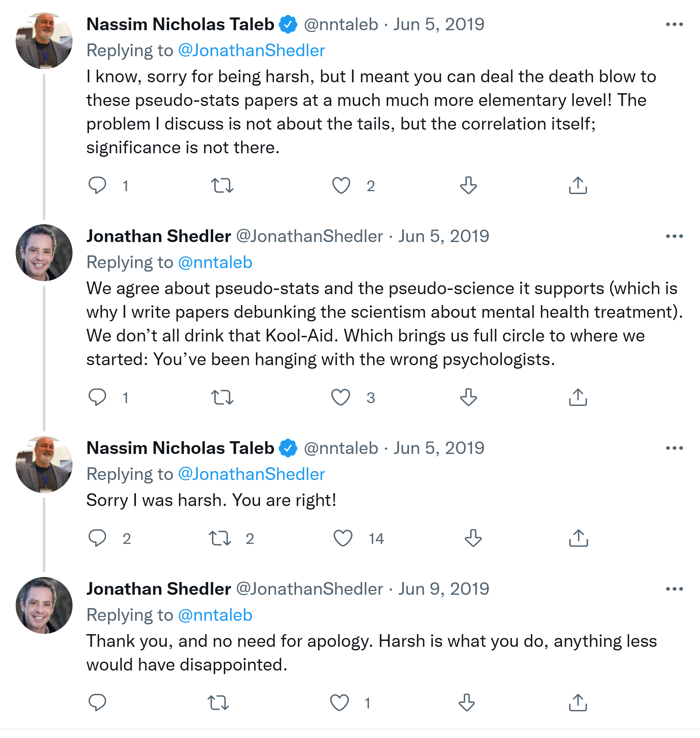Open more options for first Taleb tweet
Viewport: 700px width, 738px height.
pyautogui.click(x=674, y=25)
